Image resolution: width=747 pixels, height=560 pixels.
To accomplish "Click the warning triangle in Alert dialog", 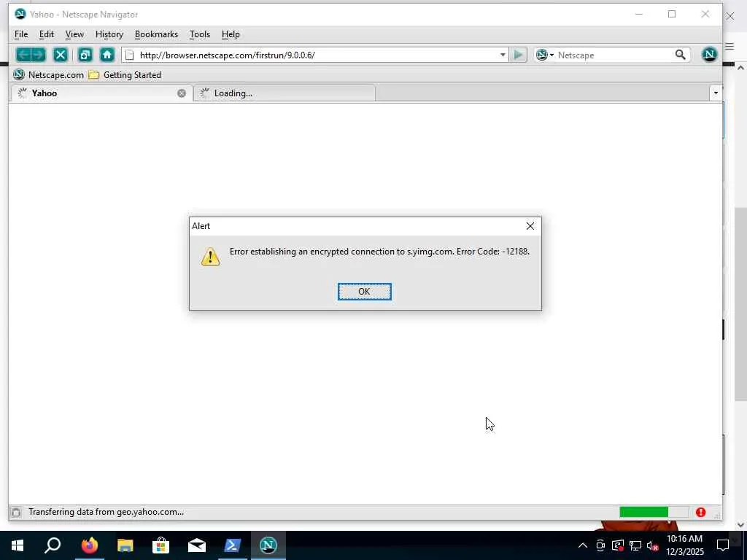I will [x=210, y=257].
